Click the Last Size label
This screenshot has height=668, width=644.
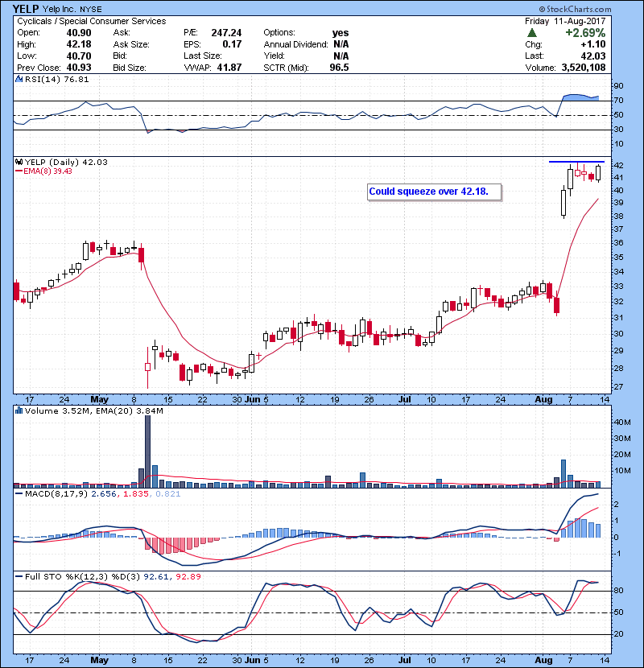pos(202,56)
